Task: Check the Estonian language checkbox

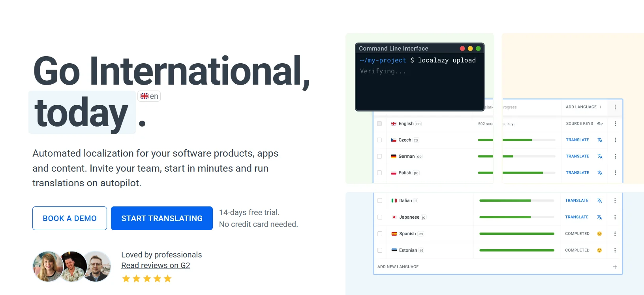Action: tap(380, 250)
